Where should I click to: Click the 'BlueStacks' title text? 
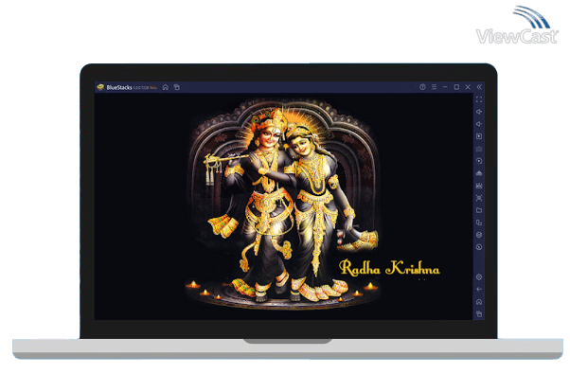[119, 88]
